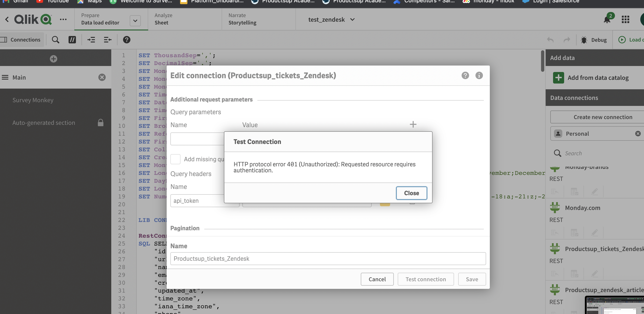Open the apps grid launcher
Image resolution: width=644 pixels, height=314 pixels.
click(626, 19)
